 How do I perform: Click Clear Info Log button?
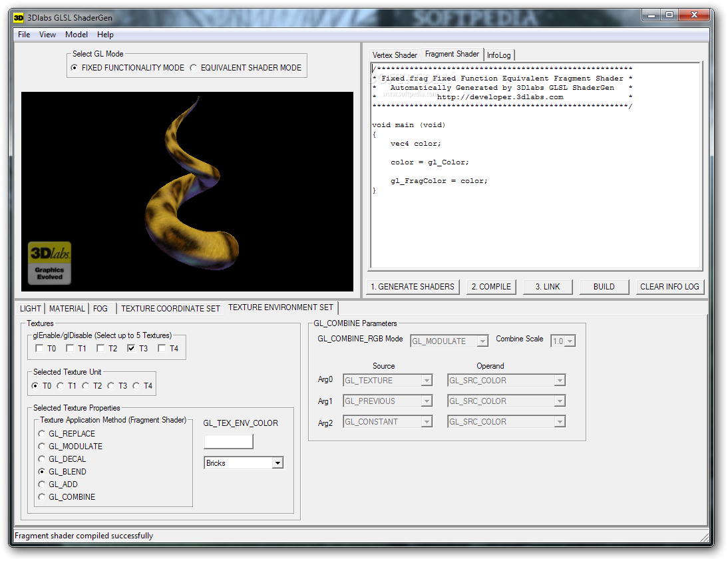(670, 287)
